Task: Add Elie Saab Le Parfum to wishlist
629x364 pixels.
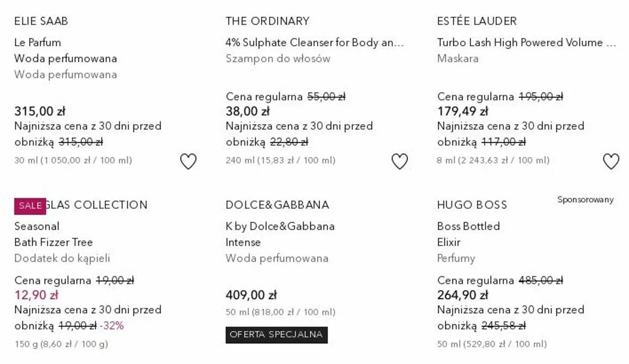Action: pyautogui.click(x=188, y=162)
